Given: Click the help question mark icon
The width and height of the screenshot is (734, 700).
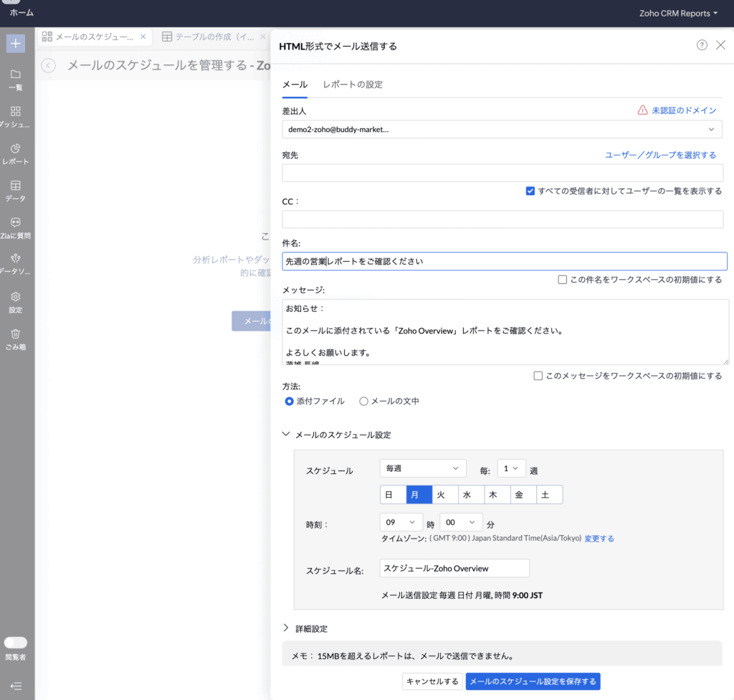Looking at the screenshot, I should pyautogui.click(x=702, y=45).
